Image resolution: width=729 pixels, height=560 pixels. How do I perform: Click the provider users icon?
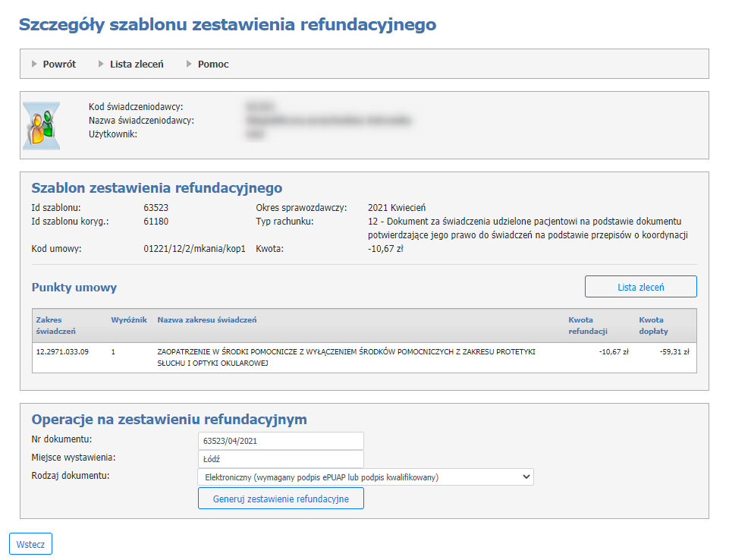coord(42,124)
